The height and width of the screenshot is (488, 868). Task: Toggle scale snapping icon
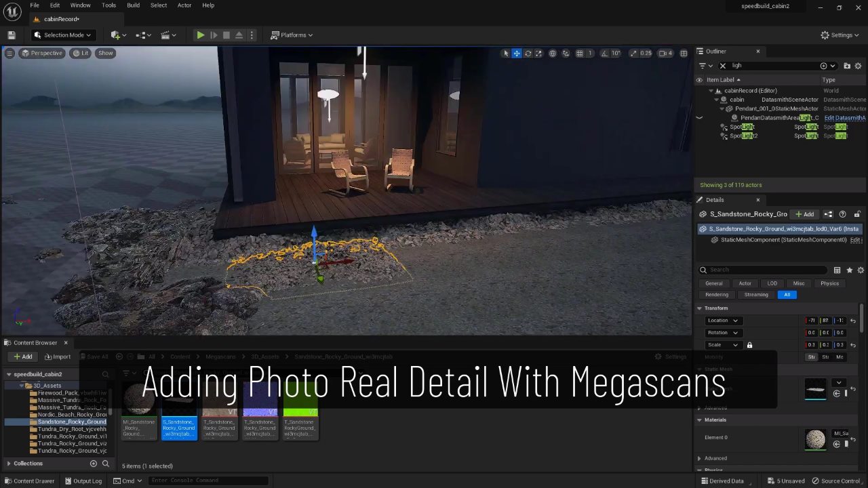[x=633, y=54]
